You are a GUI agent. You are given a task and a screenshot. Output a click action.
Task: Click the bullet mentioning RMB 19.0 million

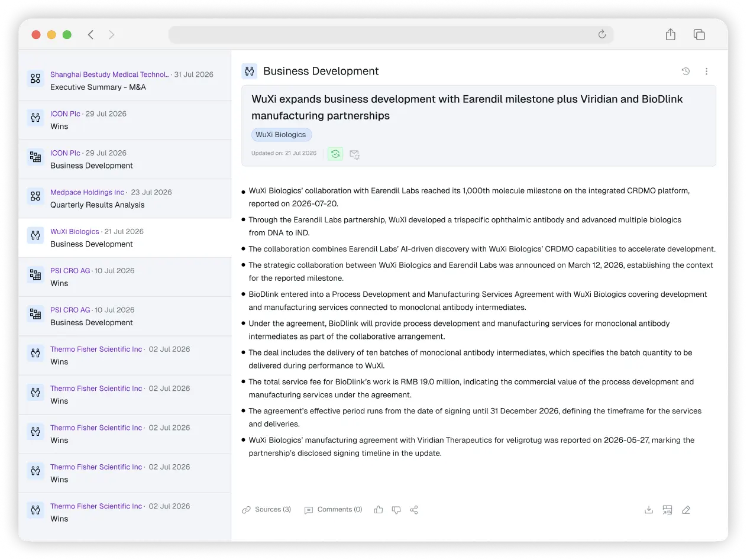tap(471, 389)
